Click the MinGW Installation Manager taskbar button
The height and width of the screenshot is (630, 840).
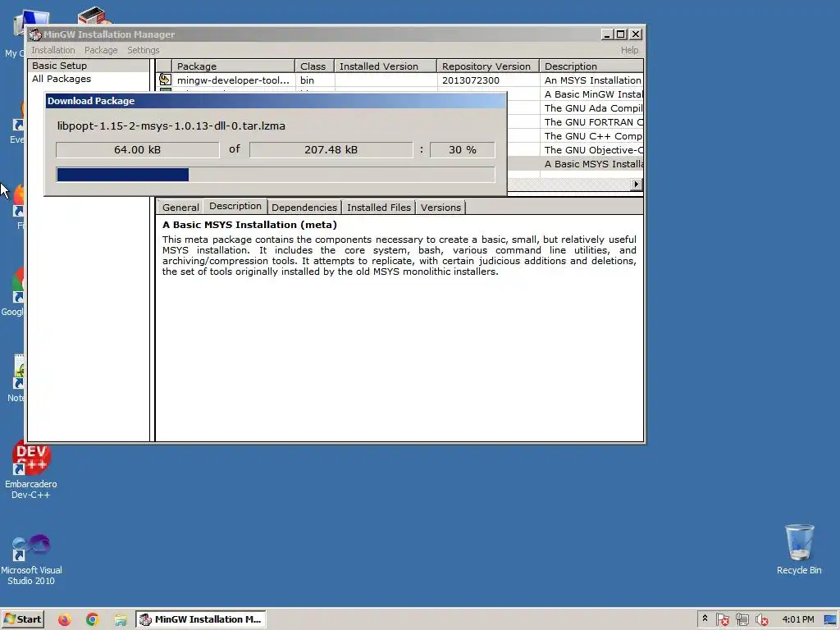(203, 619)
